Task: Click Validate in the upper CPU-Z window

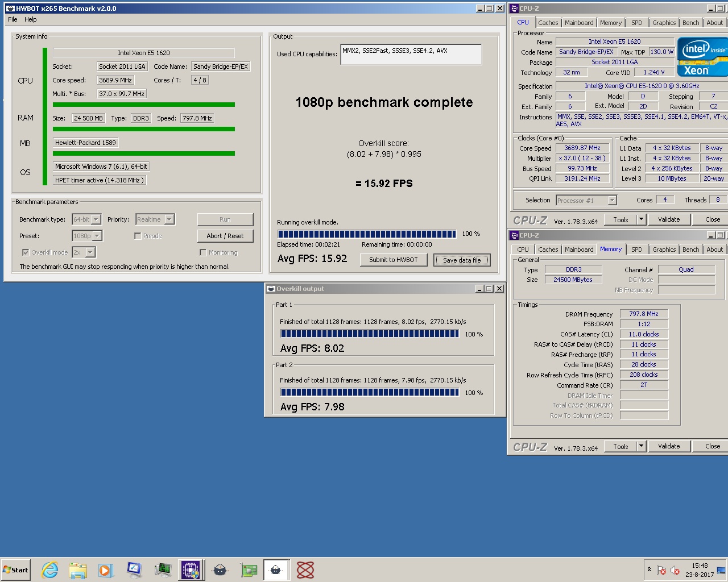Action: pos(669,219)
